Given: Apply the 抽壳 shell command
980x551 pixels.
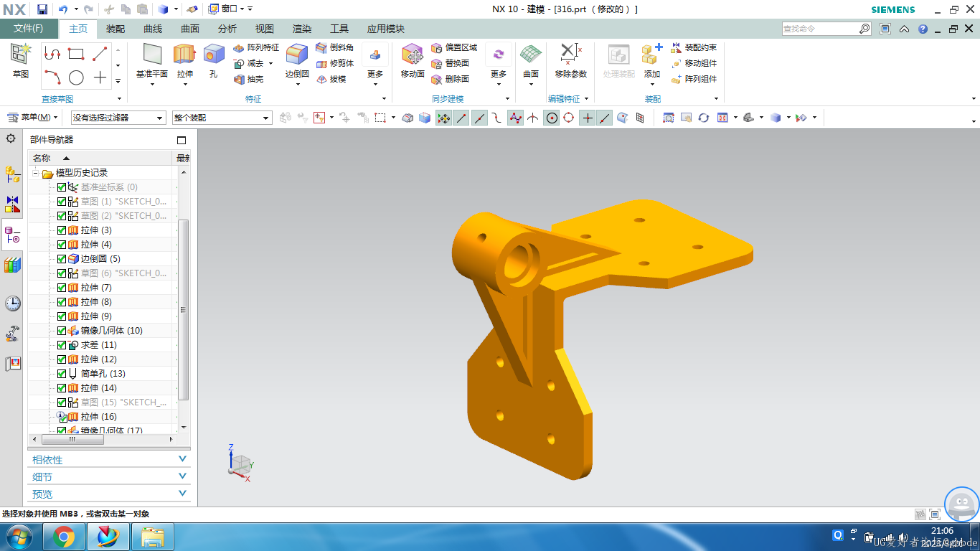Looking at the screenshot, I should (248, 79).
